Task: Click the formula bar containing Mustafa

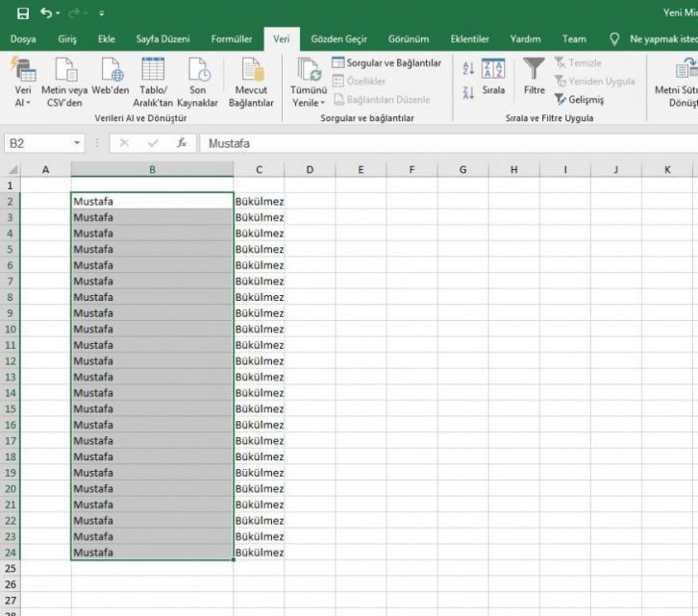Action: [442, 143]
